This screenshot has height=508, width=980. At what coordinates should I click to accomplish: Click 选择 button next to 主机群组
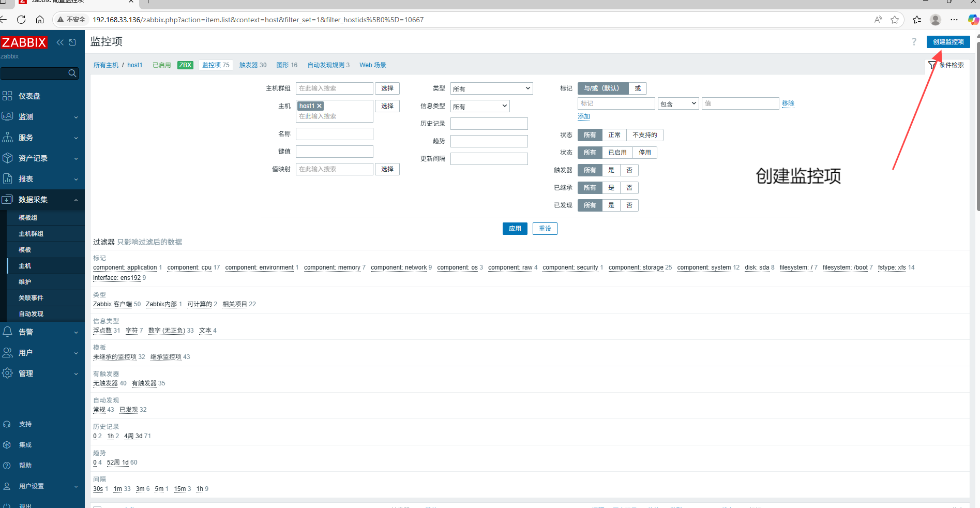tap(387, 88)
